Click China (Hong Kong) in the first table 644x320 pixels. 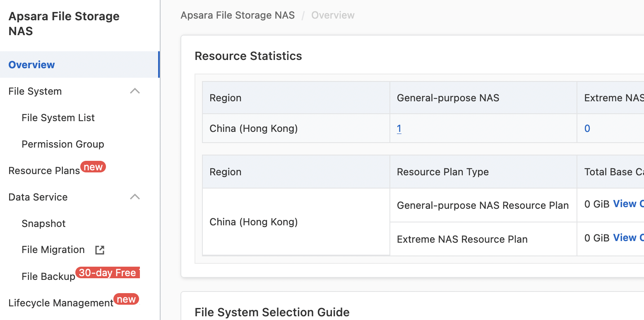(254, 129)
